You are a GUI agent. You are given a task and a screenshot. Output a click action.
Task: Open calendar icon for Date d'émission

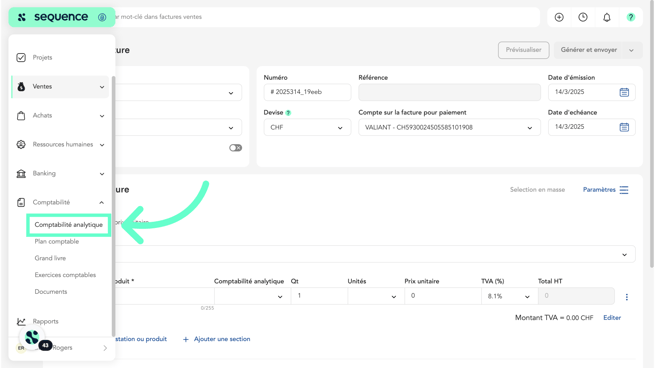[624, 92]
